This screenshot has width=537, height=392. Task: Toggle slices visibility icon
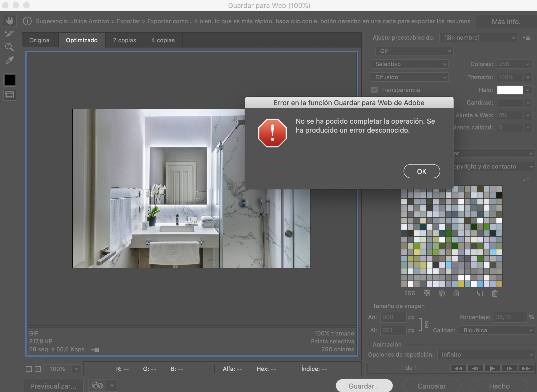(x=10, y=95)
